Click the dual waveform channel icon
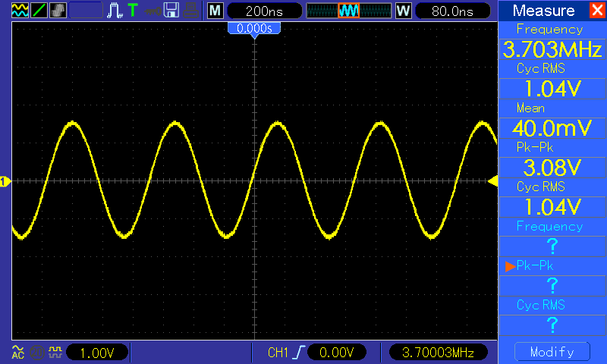The width and height of the screenshot is (607, 364). tap(20, 11)
